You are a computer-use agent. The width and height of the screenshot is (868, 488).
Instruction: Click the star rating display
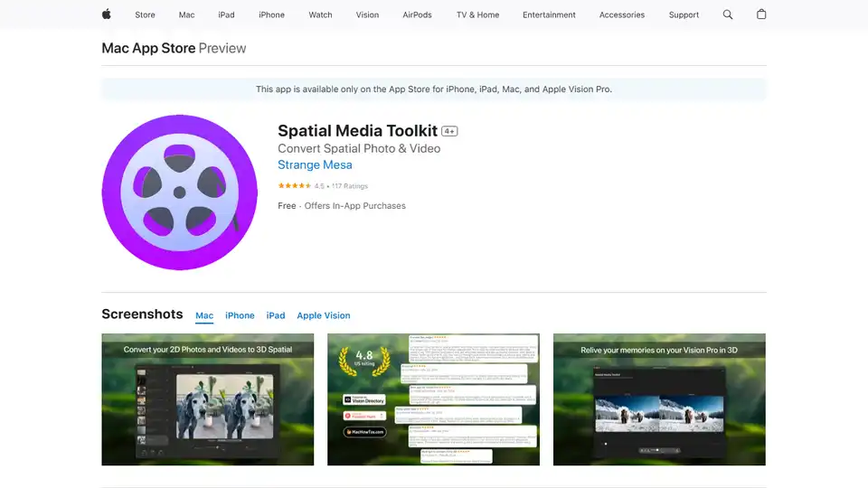(295, 186)
